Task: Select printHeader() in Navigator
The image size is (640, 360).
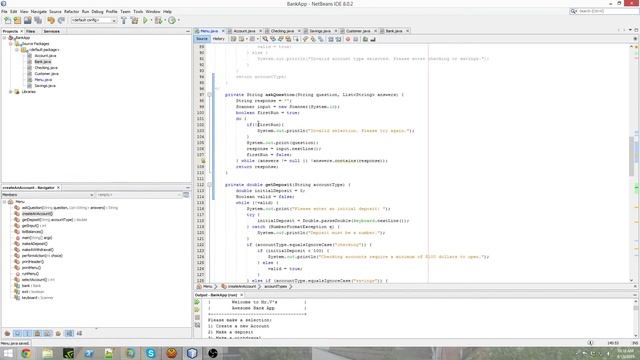Action: [x=33, y=262]
